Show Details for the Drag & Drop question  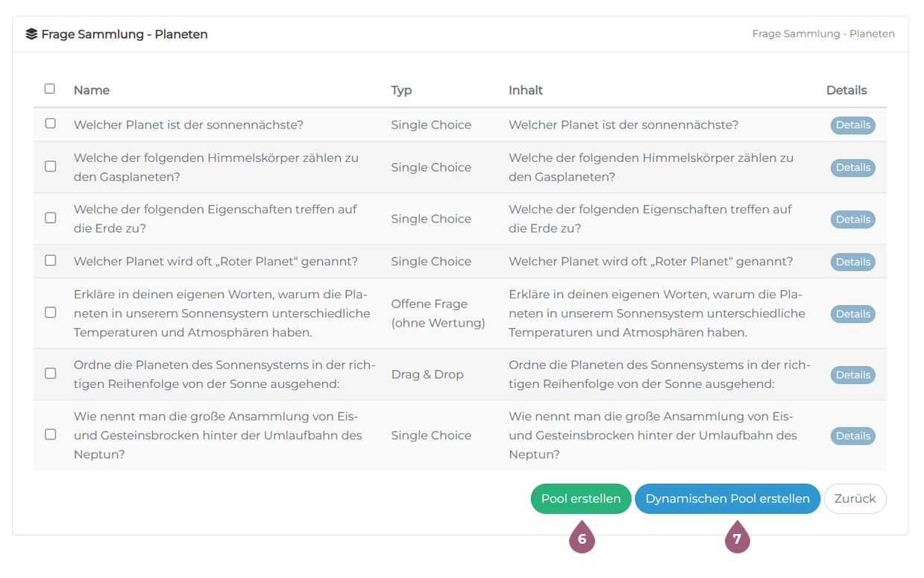tap(852, 375)
